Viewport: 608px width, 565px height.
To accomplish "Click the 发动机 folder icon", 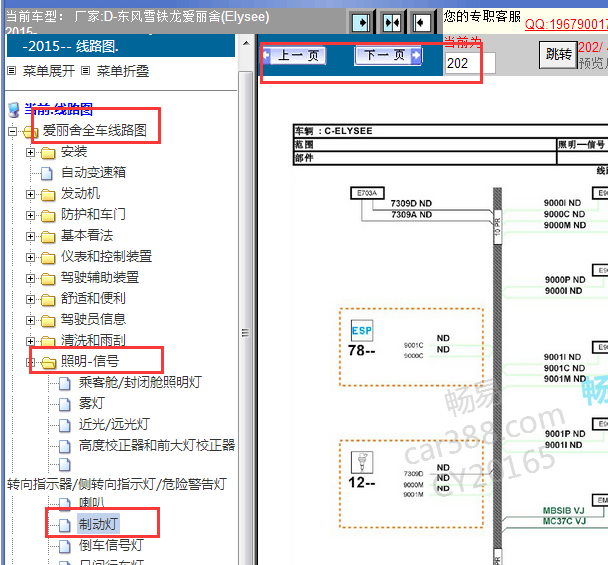I will coord(48,195).
